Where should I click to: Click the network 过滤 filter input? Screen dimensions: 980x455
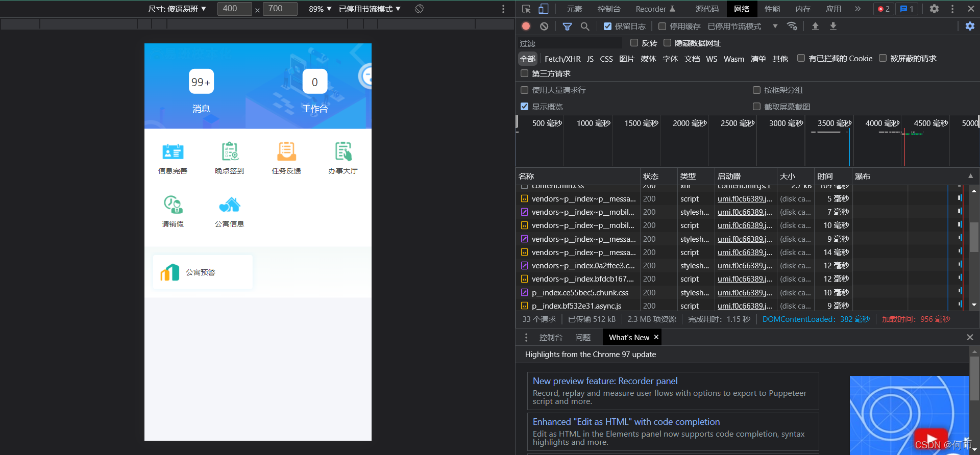[570, 43]
